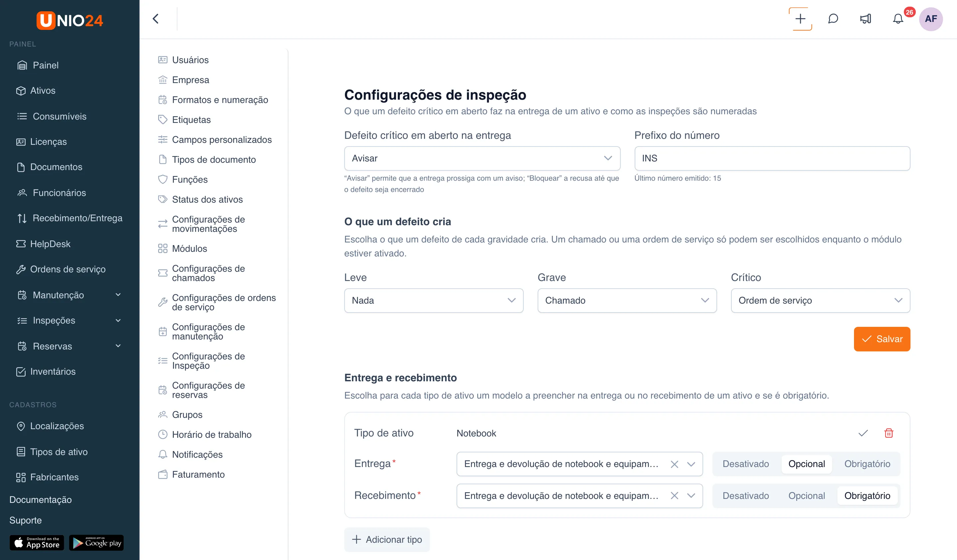The image size is (957, 560).
Task: Clear the Entrega template selection
Action: 674,464
